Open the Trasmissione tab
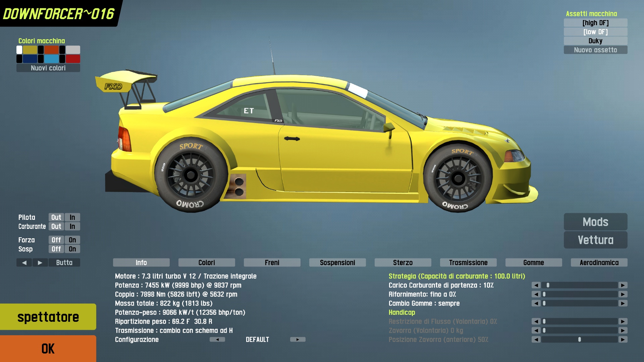The image size is (644, 362). 468,262
